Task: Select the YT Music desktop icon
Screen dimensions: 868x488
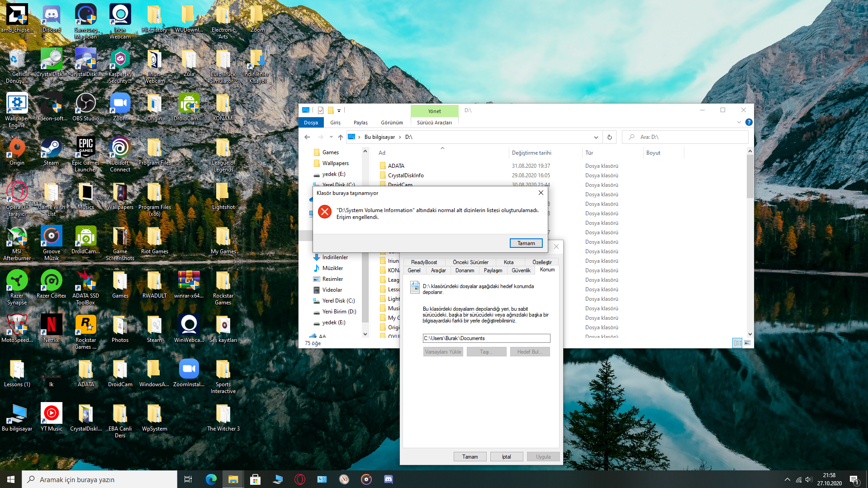Action: [x=51, y=417]
